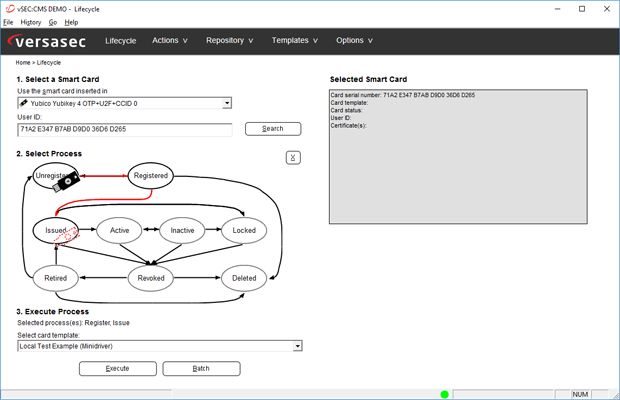The width and height of the screenshot is (620, 400).
Task: Expand the Repository navigation dropdown
Action: click(x=229, y=40)
